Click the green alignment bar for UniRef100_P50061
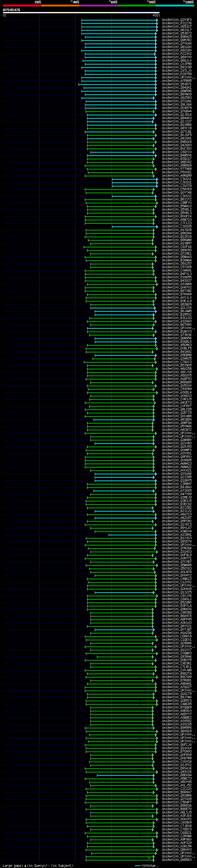The image size is (197, 868). (121, 172)
